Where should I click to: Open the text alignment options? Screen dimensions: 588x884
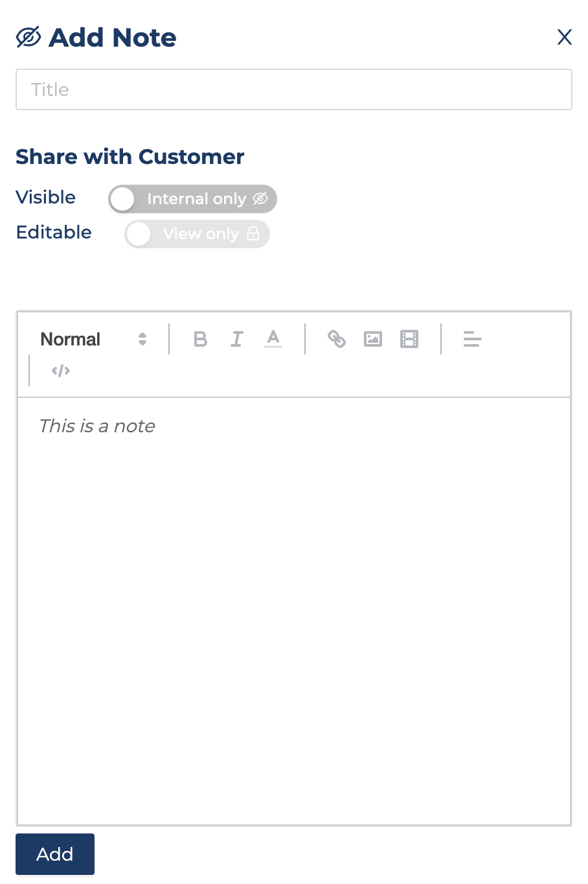[473, 339]
